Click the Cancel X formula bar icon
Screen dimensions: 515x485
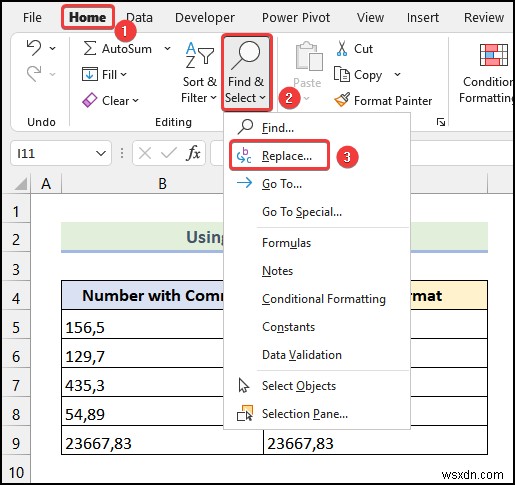145,154
